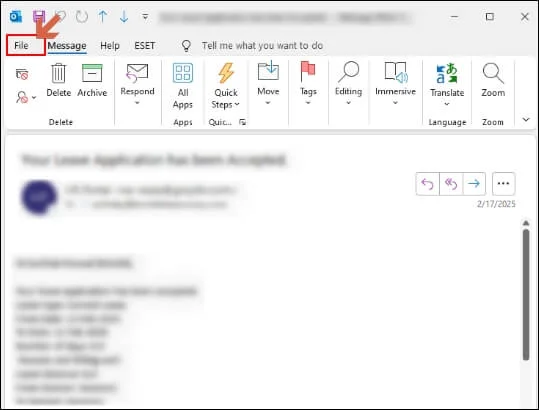Minimize the message window
The image size is (539, 410).
tap(454, 16)
